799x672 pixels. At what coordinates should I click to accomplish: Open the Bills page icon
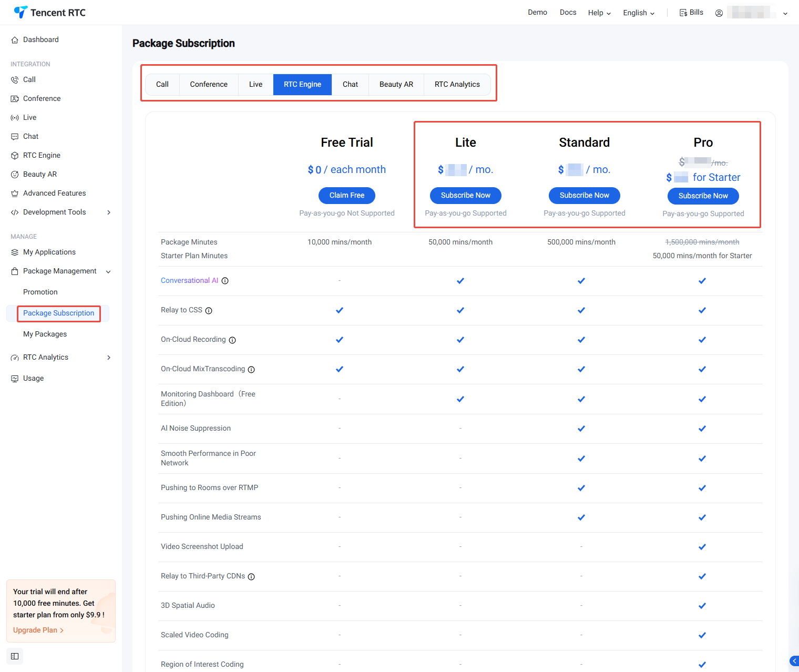[683, 13]
